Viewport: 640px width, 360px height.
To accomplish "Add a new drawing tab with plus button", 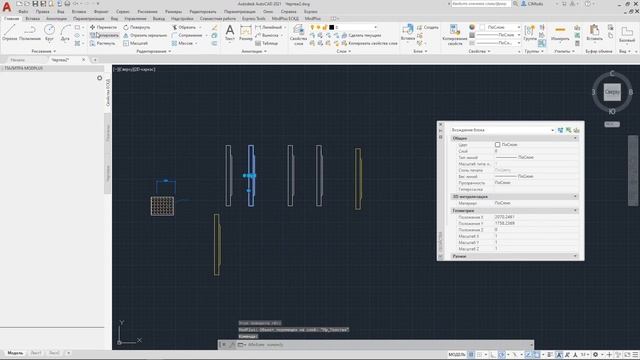I will tap(95, 60).
